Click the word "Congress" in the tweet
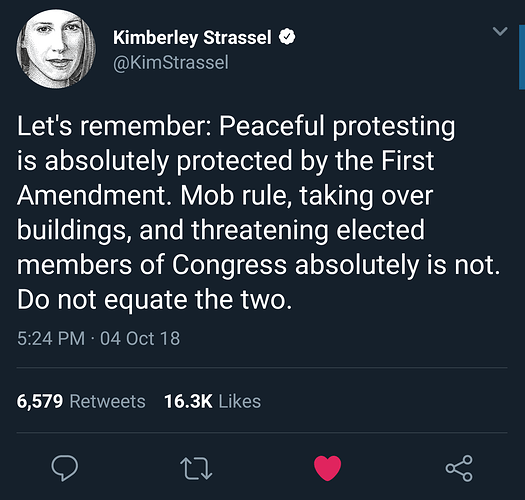The width and height of the screenshot is (525, 500). point(230,266)
